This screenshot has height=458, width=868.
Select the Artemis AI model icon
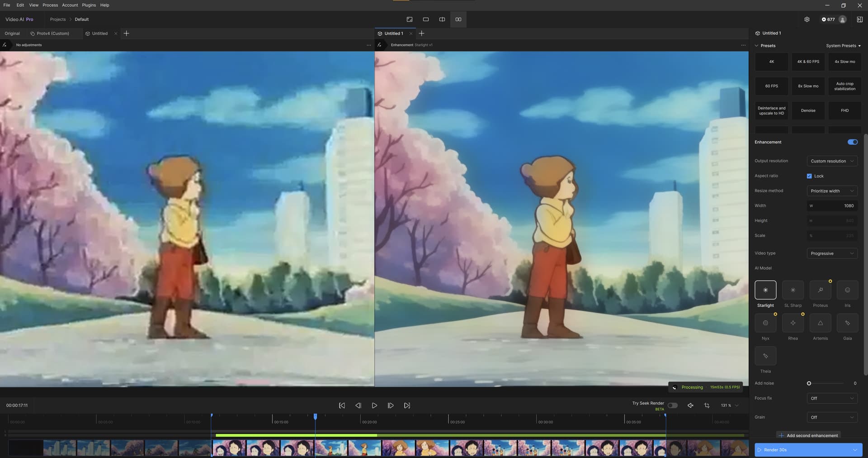click(820, 323)
